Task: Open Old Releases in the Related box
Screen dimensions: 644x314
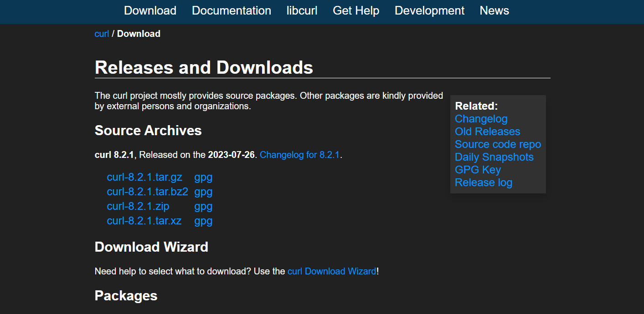Action: pyautogui.click(x=487, y=132)
